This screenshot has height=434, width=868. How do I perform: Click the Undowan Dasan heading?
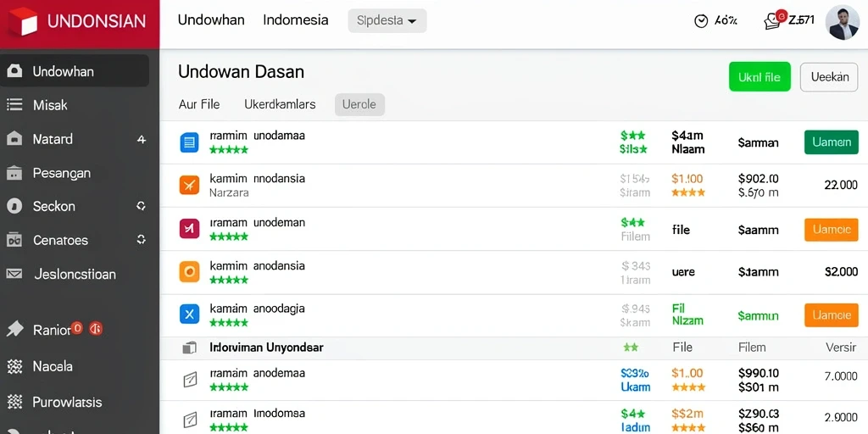pyautogui.click(x=242, y=71)
